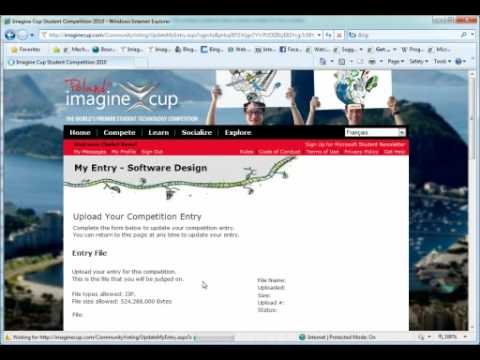
Task: Open the Socialize nav item
Action: [197, 132]
